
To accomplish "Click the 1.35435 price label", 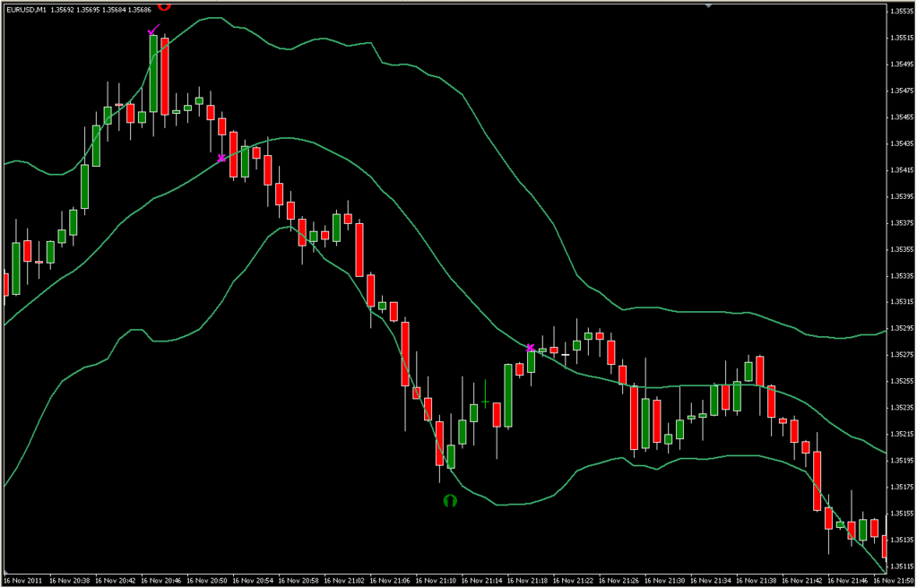I will coord(901,143).
